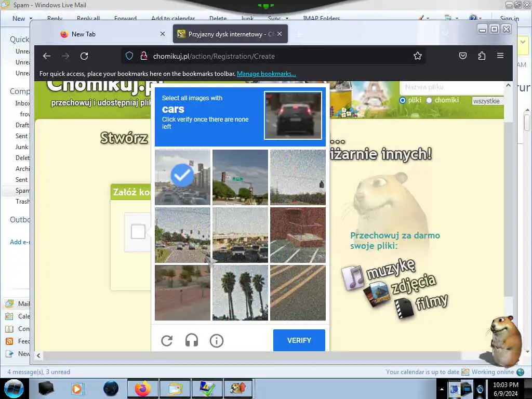Open captcha info icon
The image size is (532, 399).
217,341
